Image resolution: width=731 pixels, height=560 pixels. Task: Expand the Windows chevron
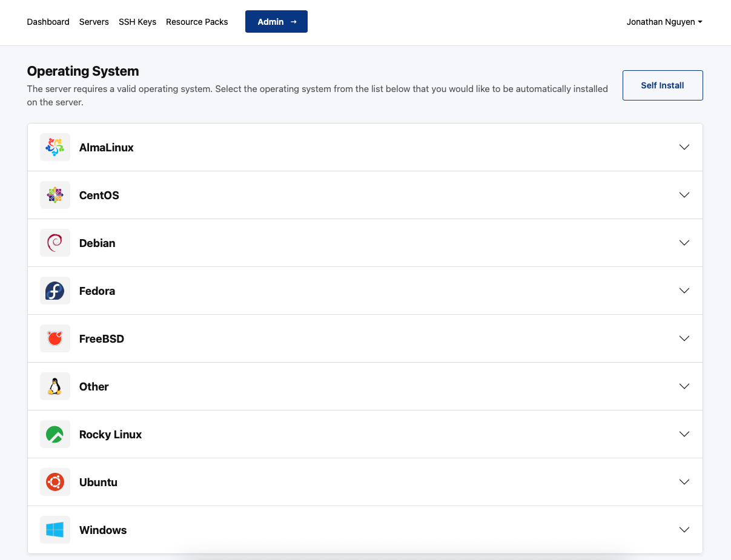click(684, 530)
